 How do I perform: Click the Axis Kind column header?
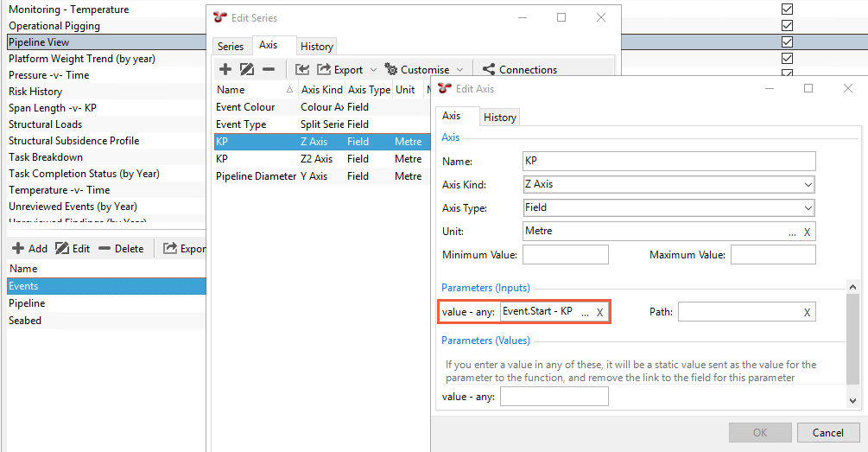click(x=321, y=90)
